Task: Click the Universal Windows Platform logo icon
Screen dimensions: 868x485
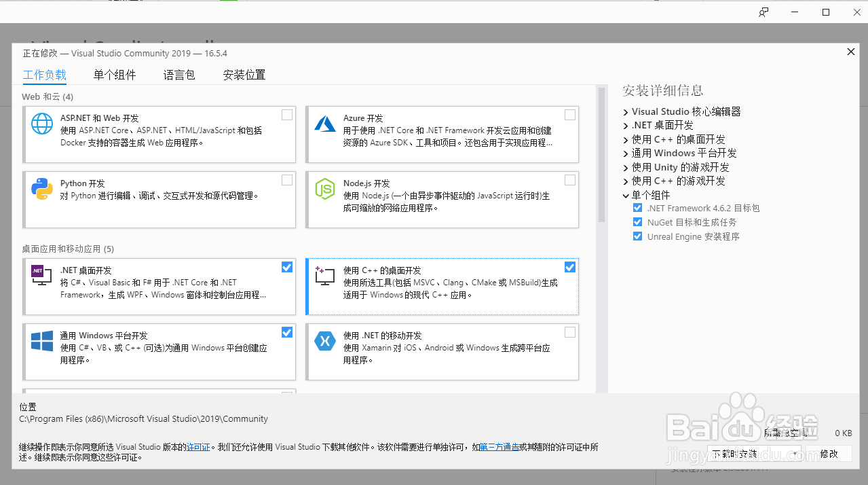Action: 42,341
